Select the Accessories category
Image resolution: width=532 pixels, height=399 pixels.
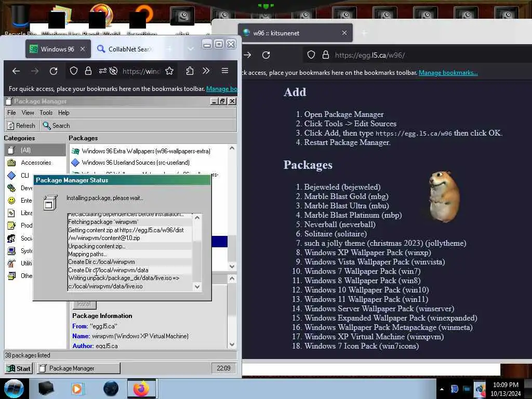coord(35,163)
